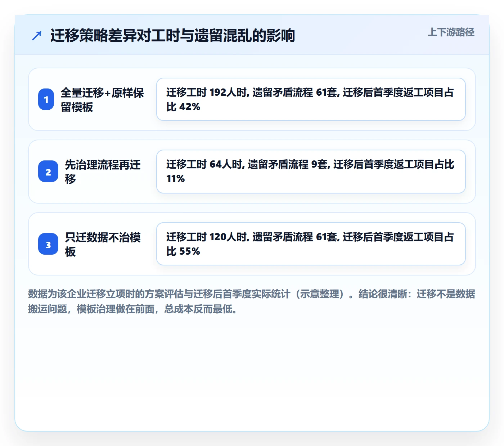Click the footnote starting with 数据为该企业迁移立项时
504x446 pixels.
tap(252, 301)
